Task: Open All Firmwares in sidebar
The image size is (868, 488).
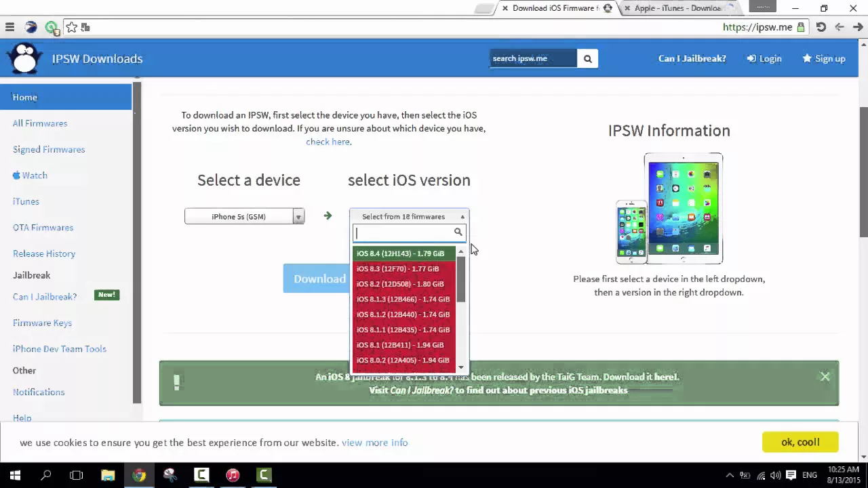Action: [x=40, y=123]
